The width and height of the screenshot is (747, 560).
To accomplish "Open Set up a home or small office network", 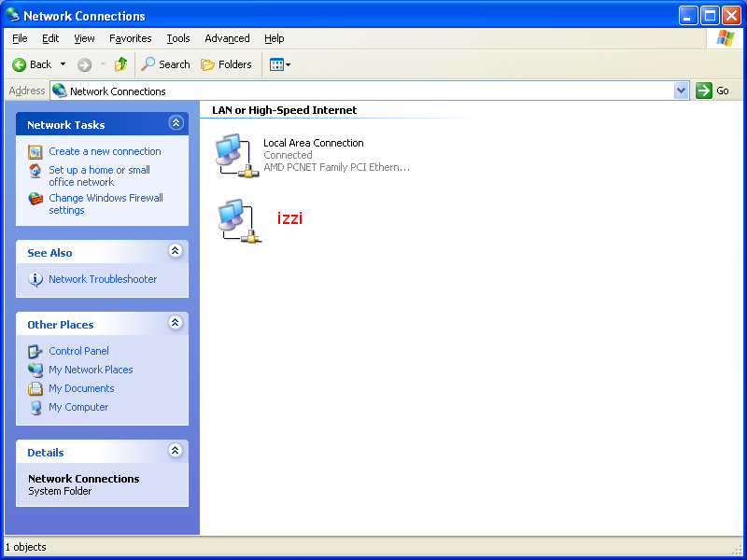I will [x=99, y=175].
